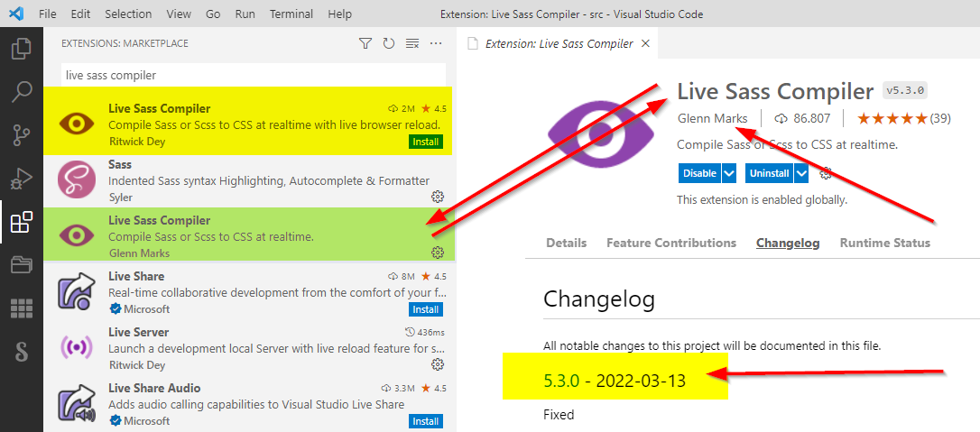980x432 pixels.
Task: Open extensions views more actions menu
Action: coord(436,43)
